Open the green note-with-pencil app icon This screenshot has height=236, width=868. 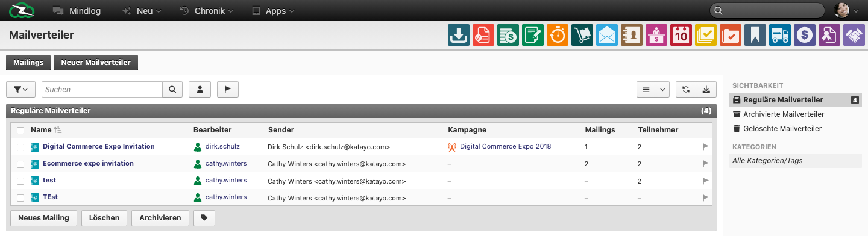pos(533,35)
